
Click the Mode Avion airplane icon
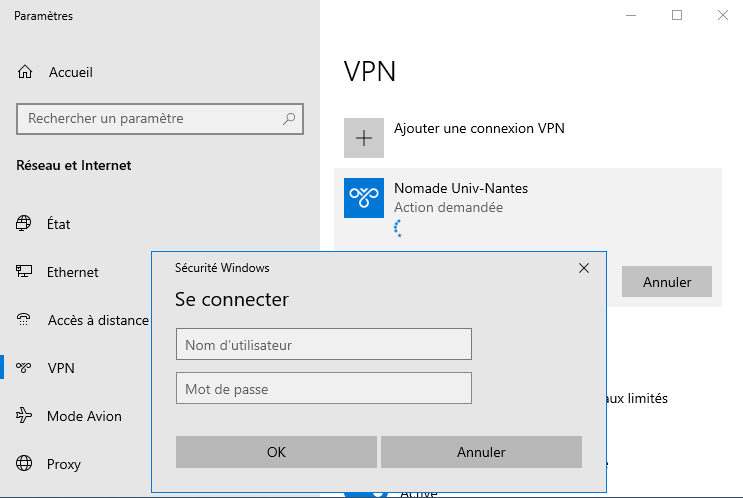[x=24, y=416]
